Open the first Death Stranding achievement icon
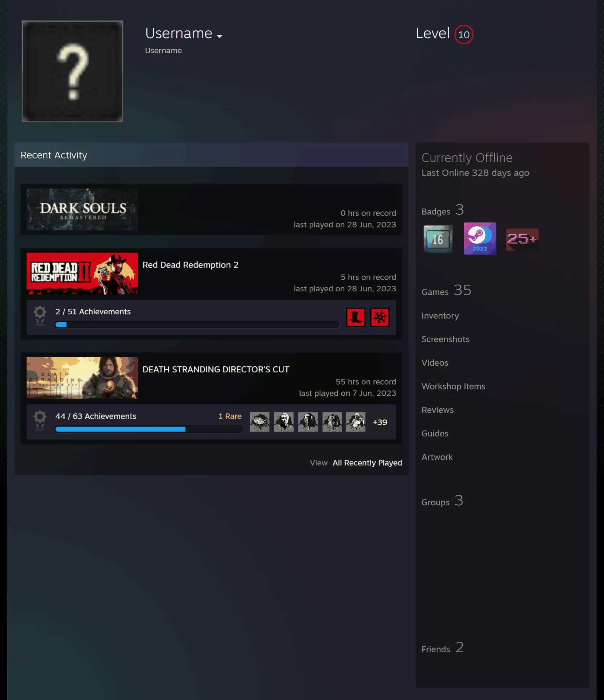Viewport: 604px width, 700px height. pyautogui.click(x=260, y=422)
